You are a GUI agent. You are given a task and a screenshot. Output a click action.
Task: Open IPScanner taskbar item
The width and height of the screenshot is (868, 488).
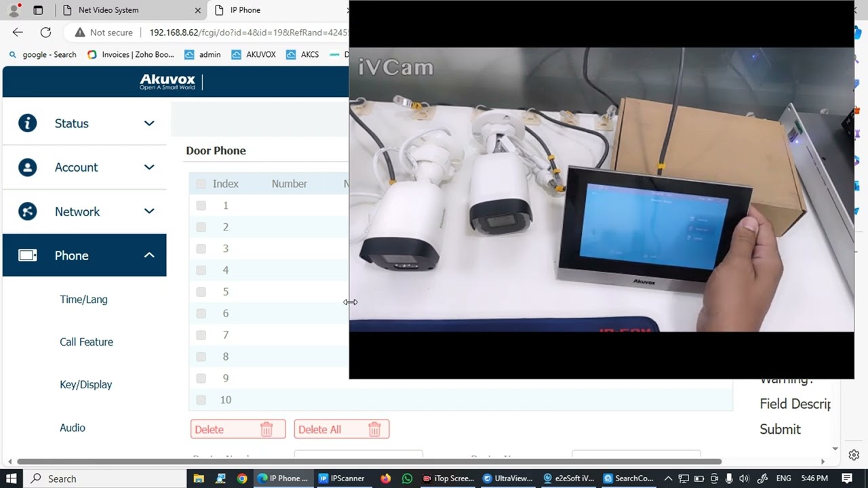coord(342,479)
